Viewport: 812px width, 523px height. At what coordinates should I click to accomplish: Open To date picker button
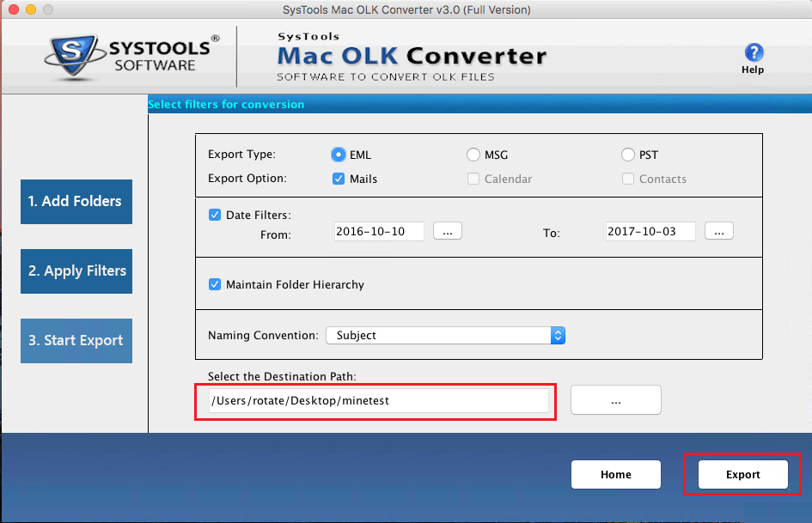click(x=719, y=231)
